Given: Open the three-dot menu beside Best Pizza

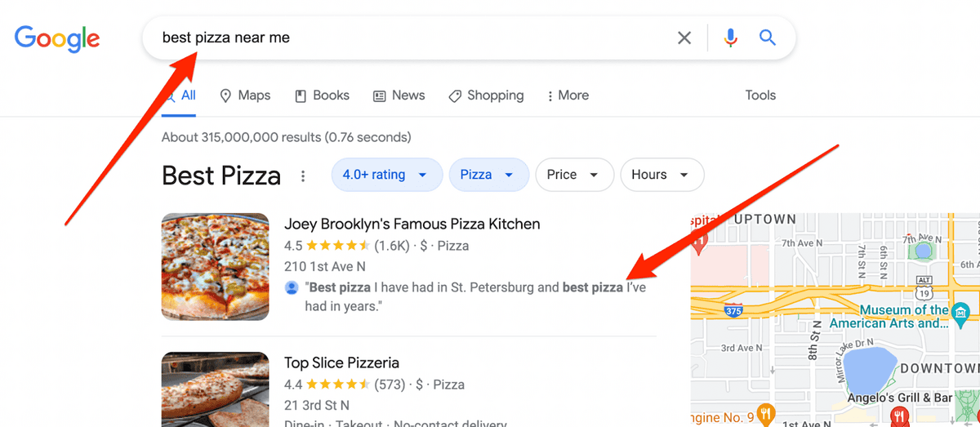Looking at the screenshot, I should pyautogui.click(x=303, y=176).
